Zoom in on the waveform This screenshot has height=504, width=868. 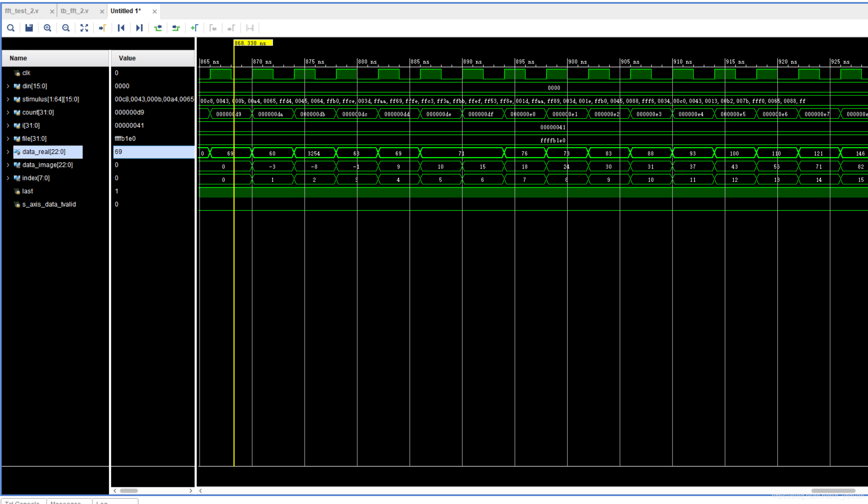pos(47,28)
